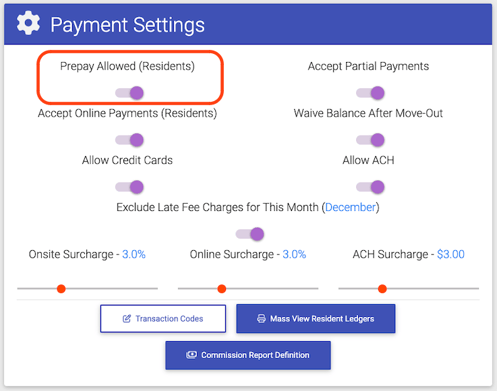Click the Onsite Surcharge 3.0% value
The width and height of the screenshot is (497, 391).
[134, 254]
